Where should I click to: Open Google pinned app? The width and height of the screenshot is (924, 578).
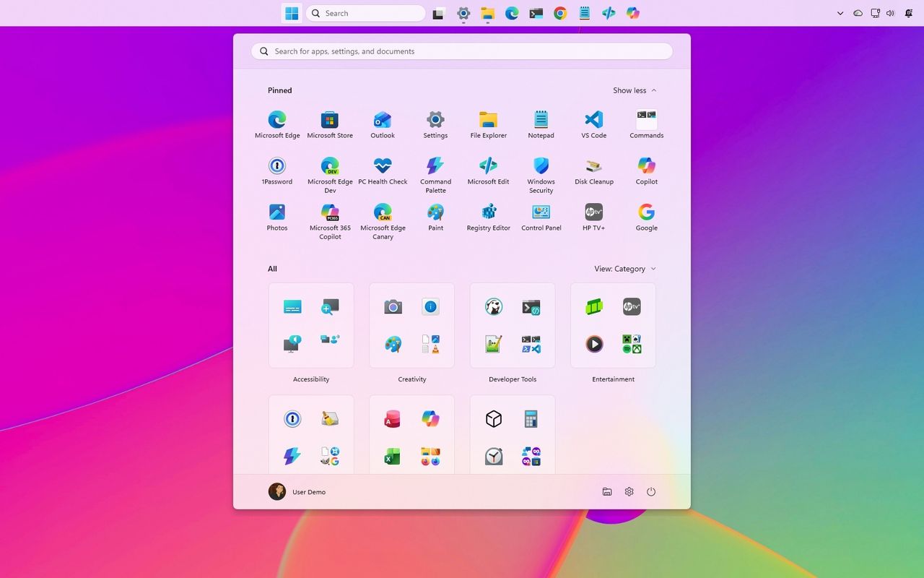click(646, 217)
